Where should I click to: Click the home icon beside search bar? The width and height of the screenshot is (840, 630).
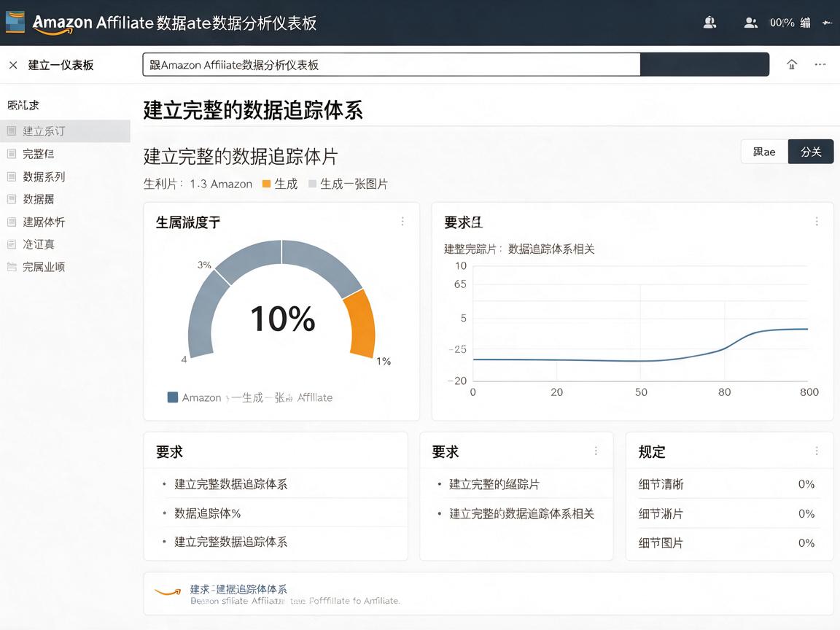792,64
